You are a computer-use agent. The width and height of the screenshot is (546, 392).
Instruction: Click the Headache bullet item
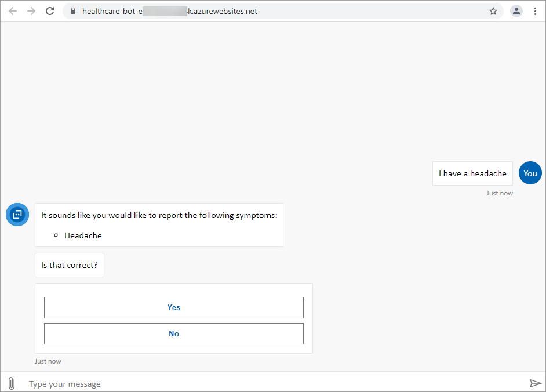click(83, 235)
